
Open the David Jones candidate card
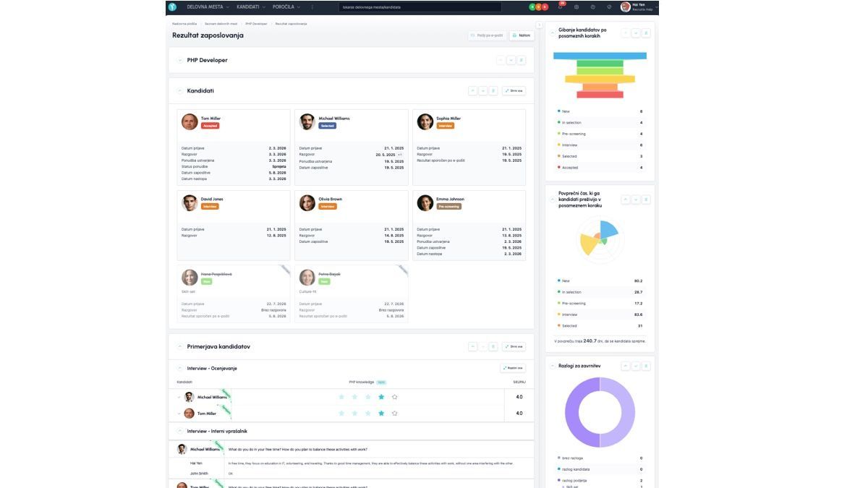click(233, 224)
